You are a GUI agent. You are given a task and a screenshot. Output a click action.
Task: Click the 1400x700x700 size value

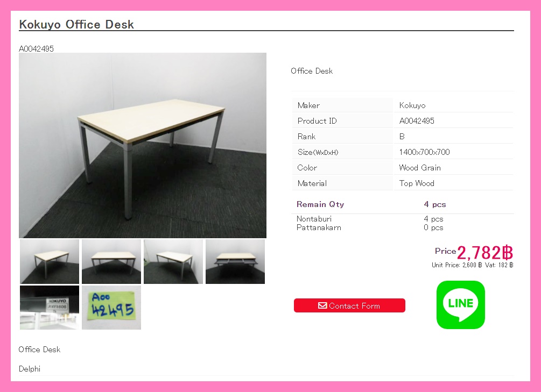click(x=424, y=152)
